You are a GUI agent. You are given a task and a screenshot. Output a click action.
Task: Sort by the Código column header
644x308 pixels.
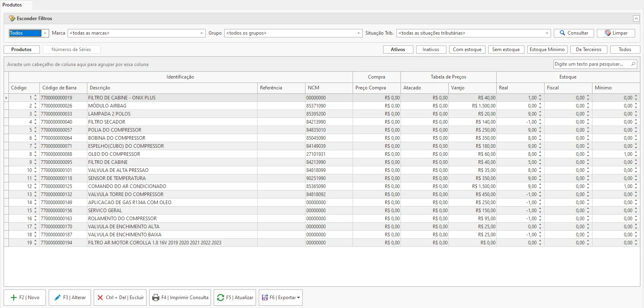24,88
